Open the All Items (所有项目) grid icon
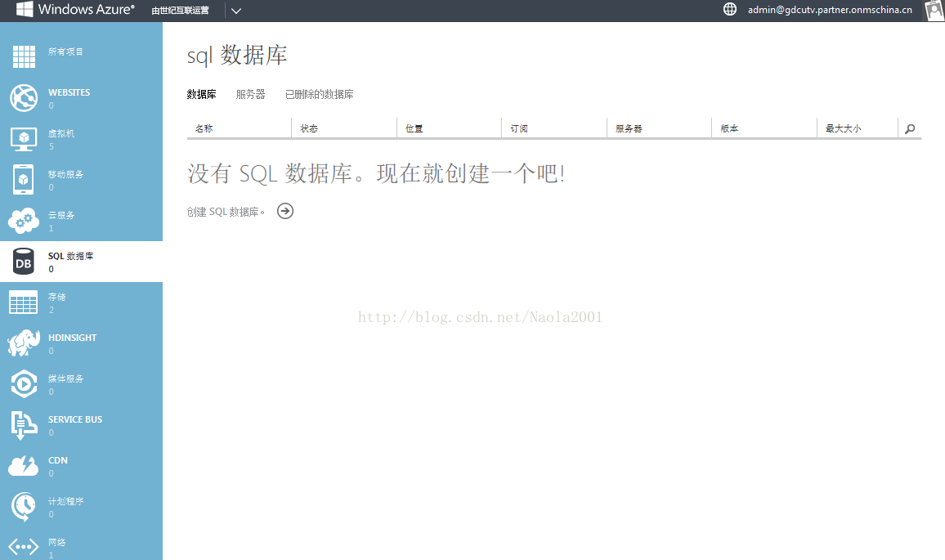This screenshot has height=560, width=945. 24,56
